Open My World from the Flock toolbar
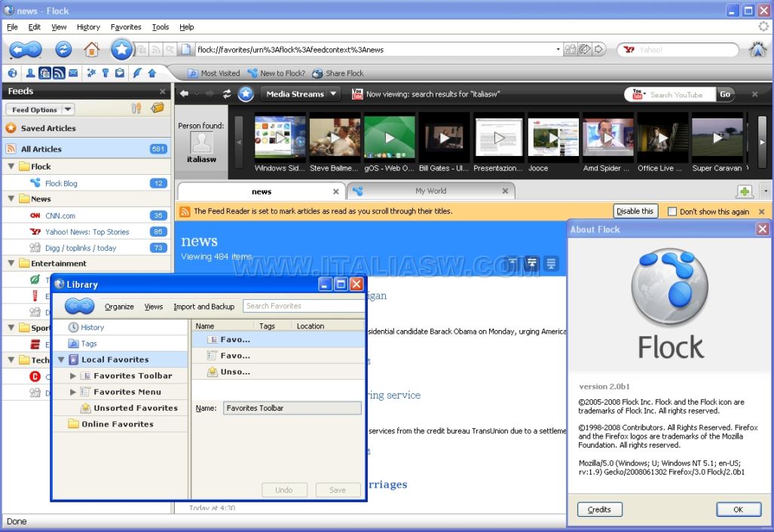 12,74
